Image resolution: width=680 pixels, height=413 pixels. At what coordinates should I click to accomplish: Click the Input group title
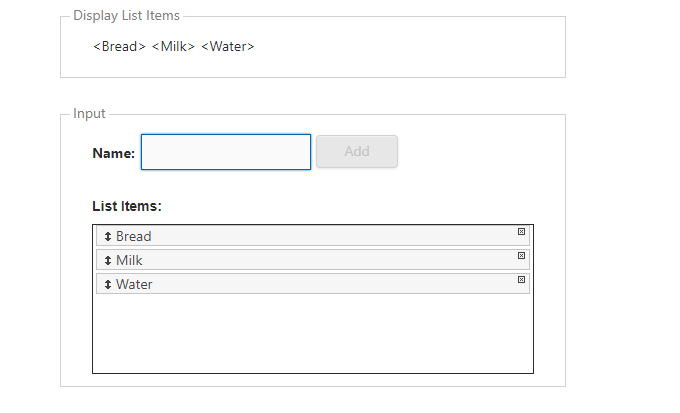pos(89,114)
